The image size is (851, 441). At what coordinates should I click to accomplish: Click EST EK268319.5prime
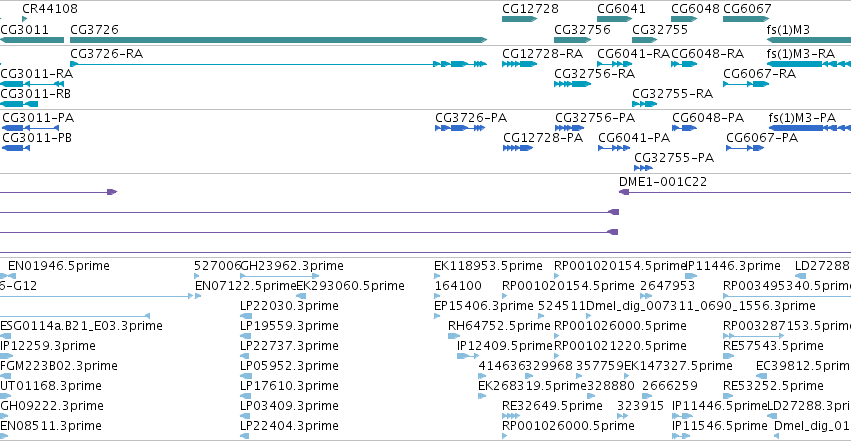tap(532, 386)
